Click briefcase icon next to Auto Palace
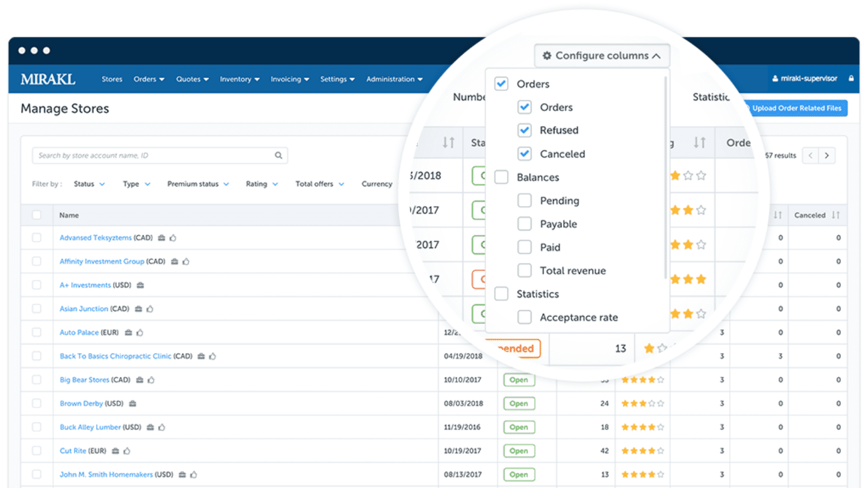Screen dimensions: 868x488 [x=128, y=332]
